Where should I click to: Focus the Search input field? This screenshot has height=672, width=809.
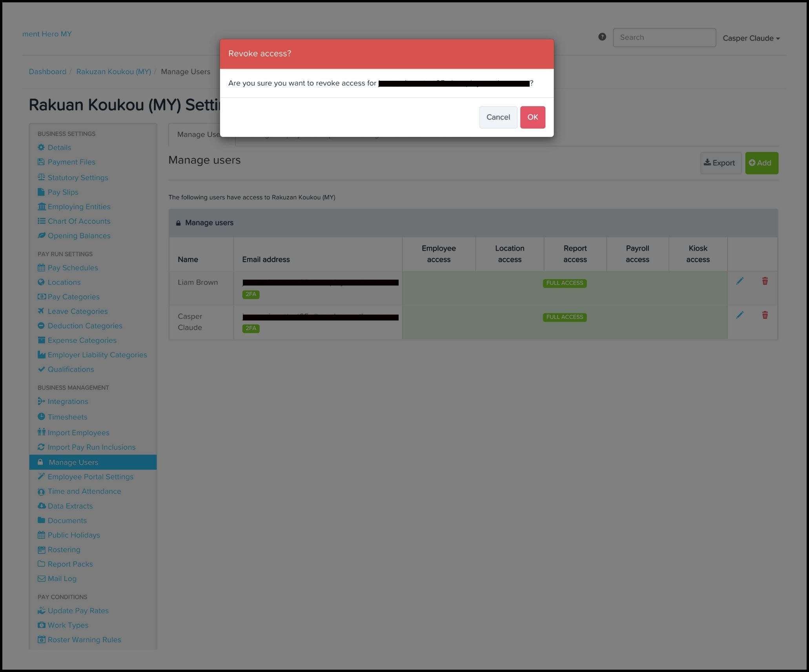tap(664, 38)
